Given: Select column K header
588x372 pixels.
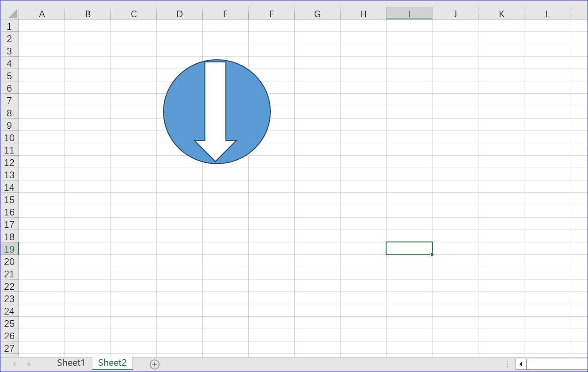Looking at the screenshot, I should pos(501,14).
